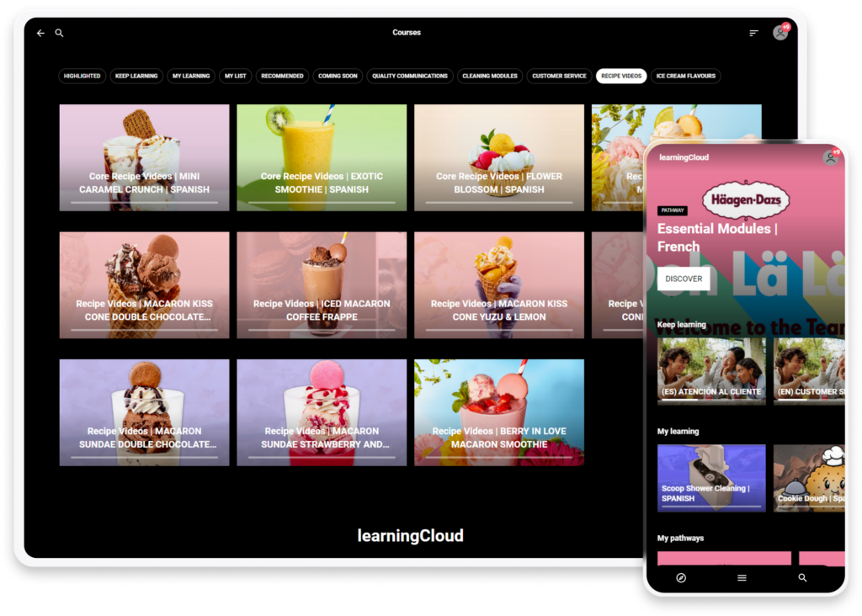The width and height of the screenshot is (862, 616).
Task: Open Macaron Kiss Cone Yuzu & Lemon card
Action: point(499,285)
